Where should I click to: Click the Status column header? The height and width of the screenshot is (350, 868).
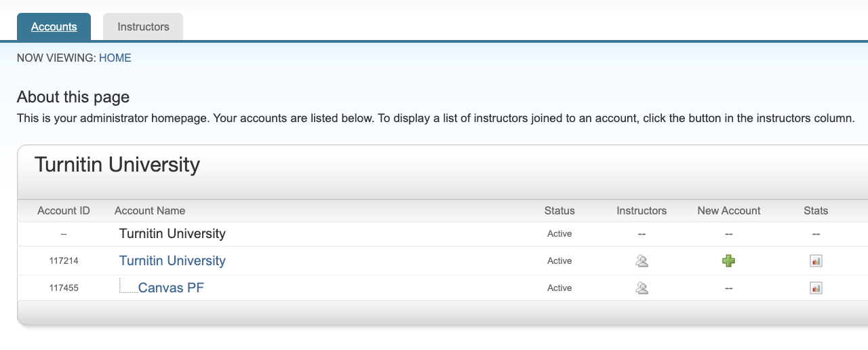point(559,211)
